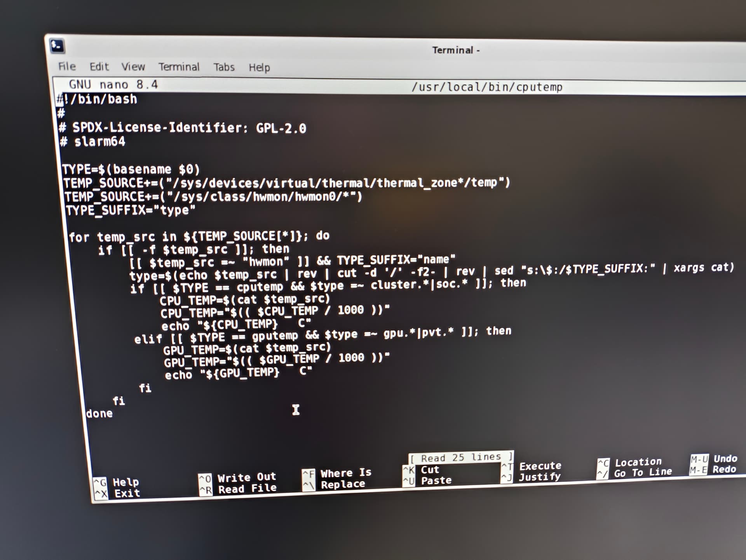746x560 pixels.
Task: Open the Edit menu
Action: point(99,67)
